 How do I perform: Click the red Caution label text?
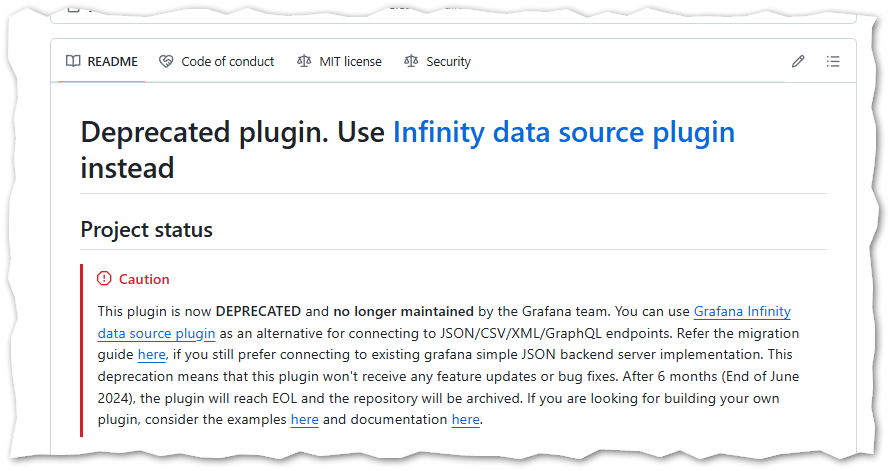tap(144, 279)
